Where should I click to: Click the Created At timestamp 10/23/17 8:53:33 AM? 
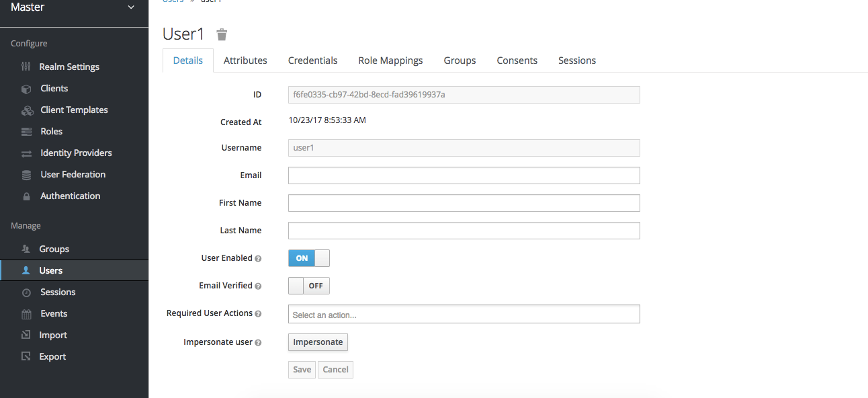coord(327,120)
